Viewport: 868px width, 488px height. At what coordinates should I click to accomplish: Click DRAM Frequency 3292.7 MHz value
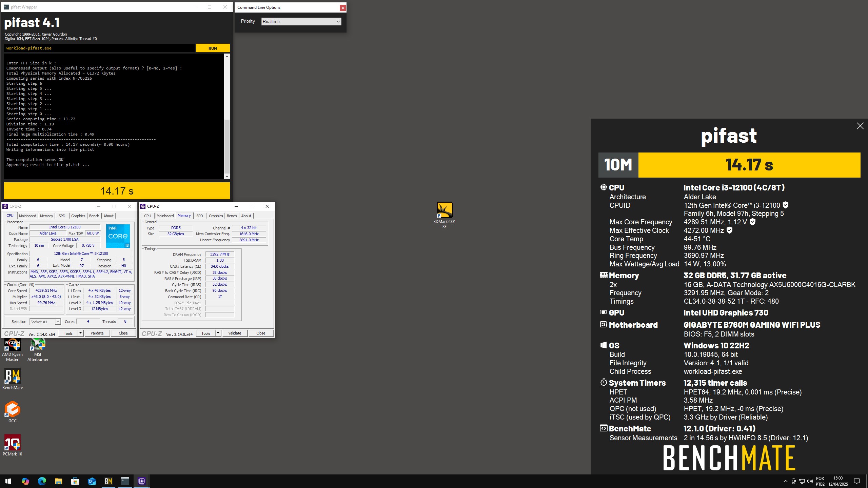[x=220, y=254]
